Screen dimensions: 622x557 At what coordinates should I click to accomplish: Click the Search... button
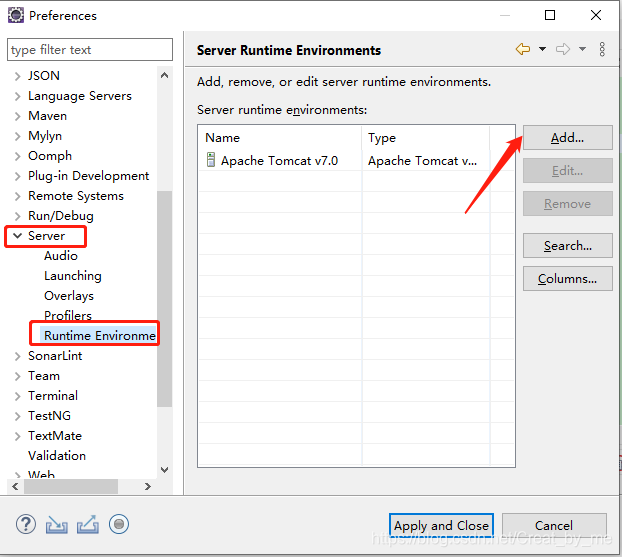click(x=568, y=246)
